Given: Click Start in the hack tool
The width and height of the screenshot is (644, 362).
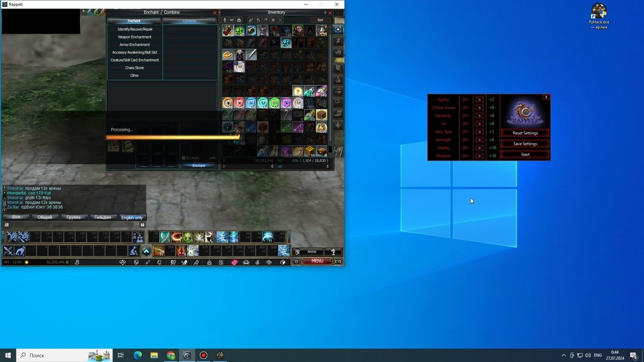Looking at the screenshot, I should (x=525, y=154).
